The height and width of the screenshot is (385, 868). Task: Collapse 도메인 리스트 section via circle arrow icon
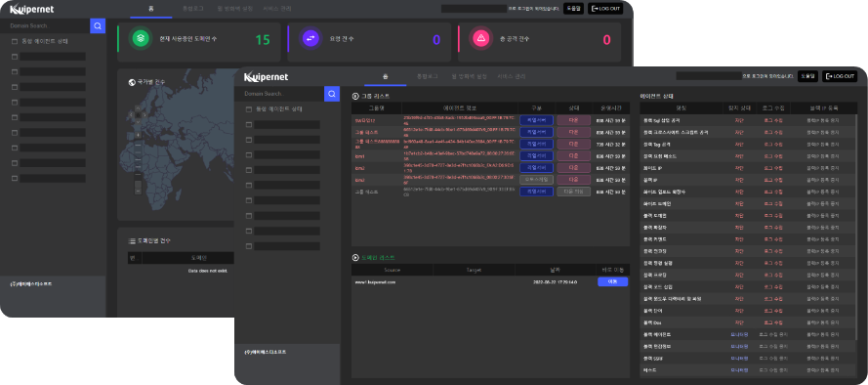click(355, 258)
